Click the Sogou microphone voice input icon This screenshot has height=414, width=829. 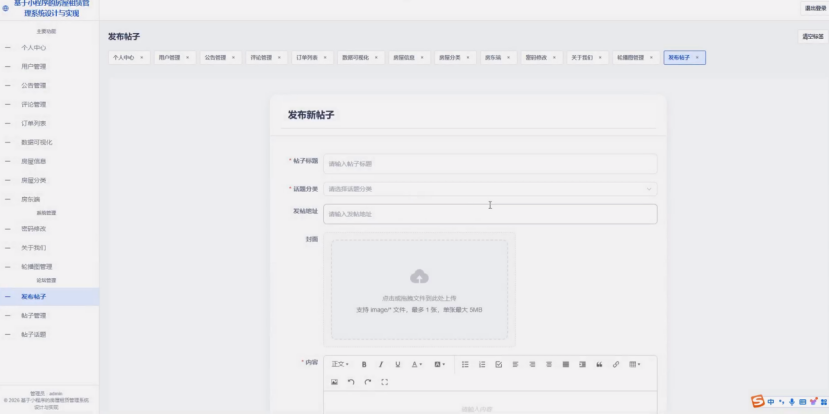click(792, 402)
